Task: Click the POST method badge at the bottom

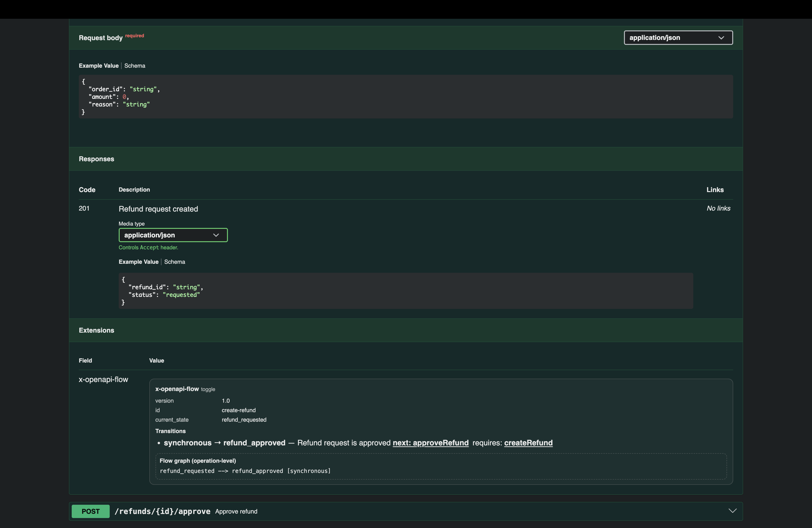Action: pyautogui.click(x=90, y=511)
